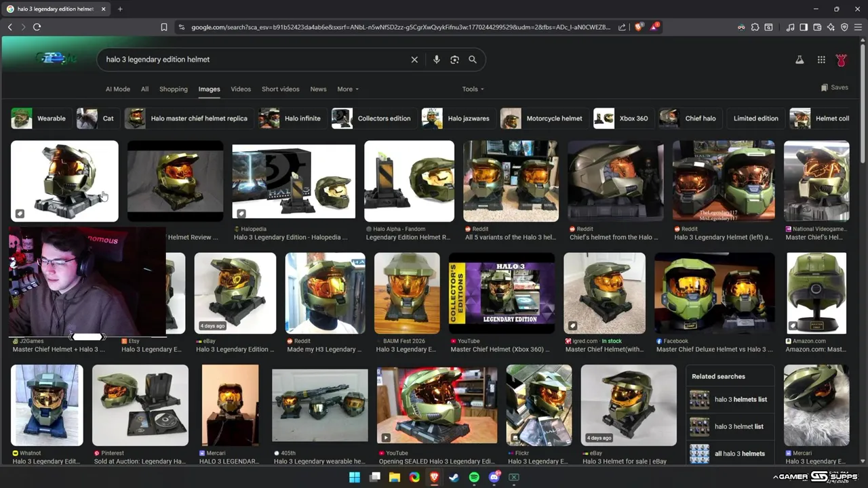The image size is (868, 488).
Task: Open related search 'halo 3 helmet list'
Action: [729, 426]
